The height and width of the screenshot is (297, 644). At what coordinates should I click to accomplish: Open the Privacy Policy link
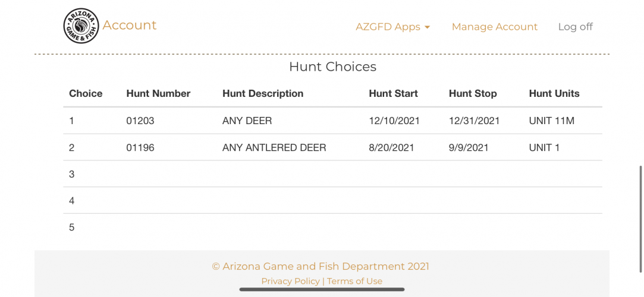(290, 281)
